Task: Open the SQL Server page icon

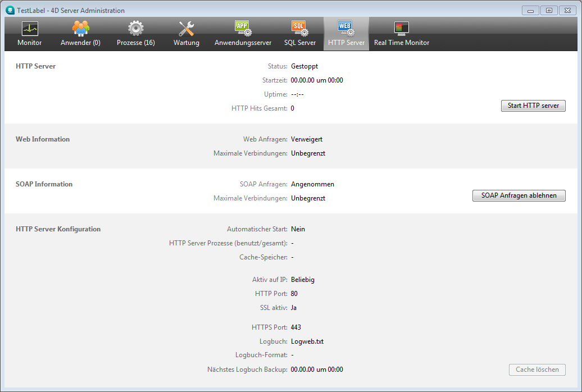Action: tap(299, 28)
